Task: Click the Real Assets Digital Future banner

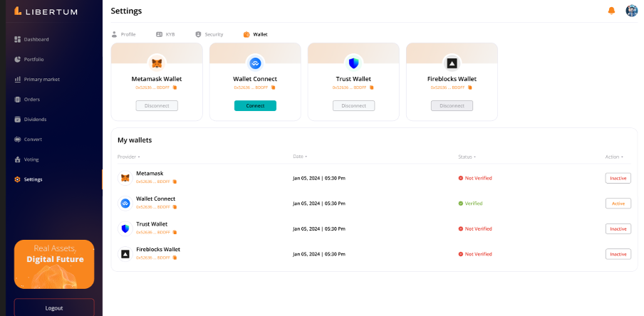Action: point(54,264)
